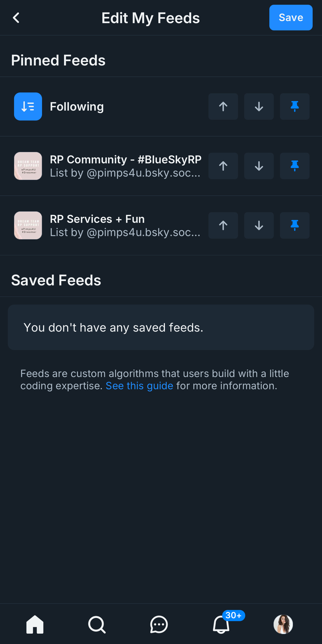Move Following feed down
Image resolution: width=322 pixels, height=644 pixels.
coord(259,107)
